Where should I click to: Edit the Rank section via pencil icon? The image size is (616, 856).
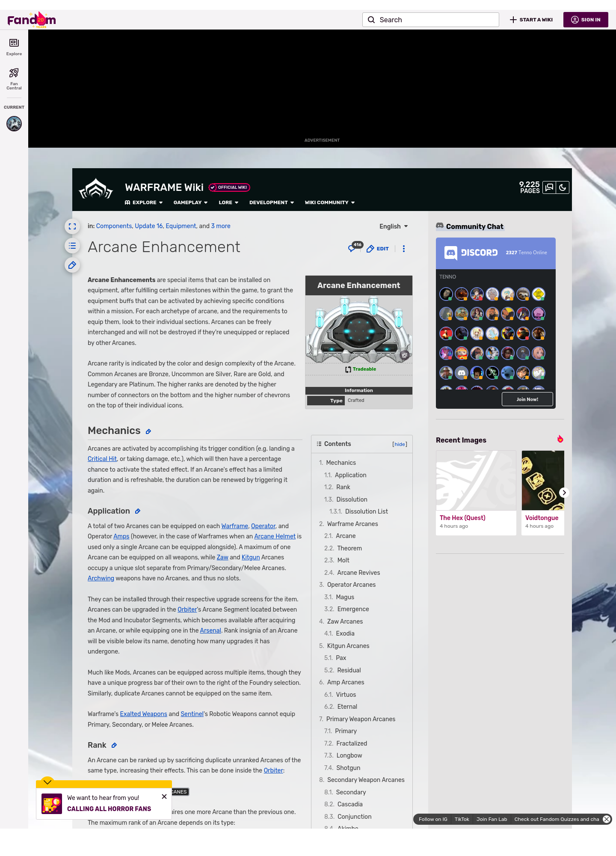pos(114,745)
